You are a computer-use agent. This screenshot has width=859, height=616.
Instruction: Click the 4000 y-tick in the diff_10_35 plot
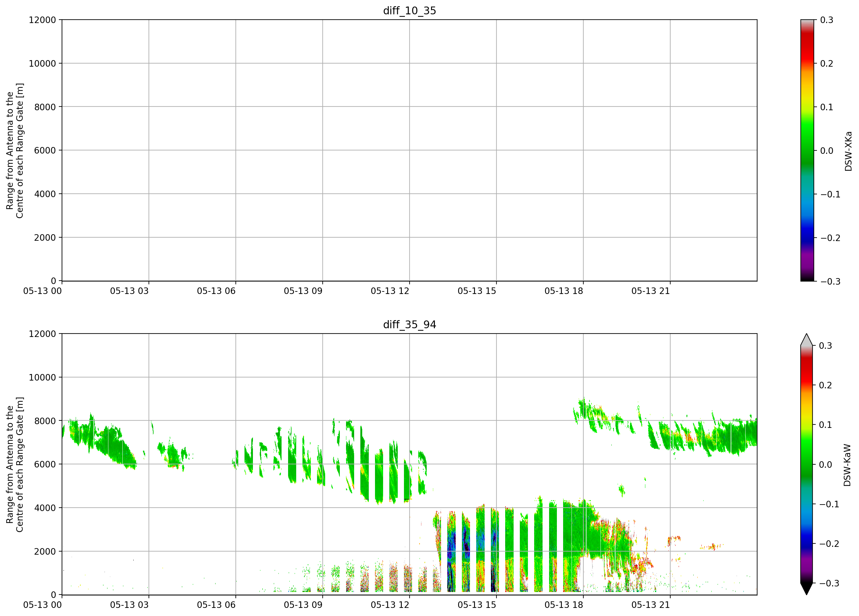tap(45, 194)
